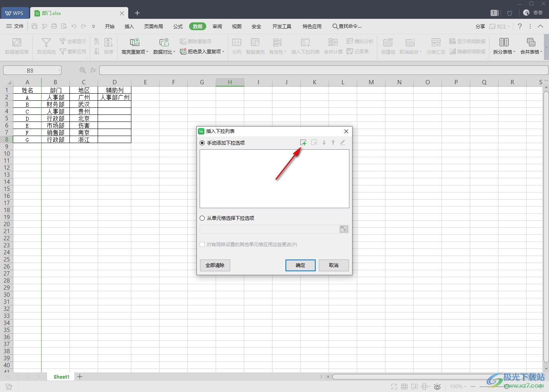
Task: Select the 从单元格选择下拉选项 radio button
Action: coord(202,218)
